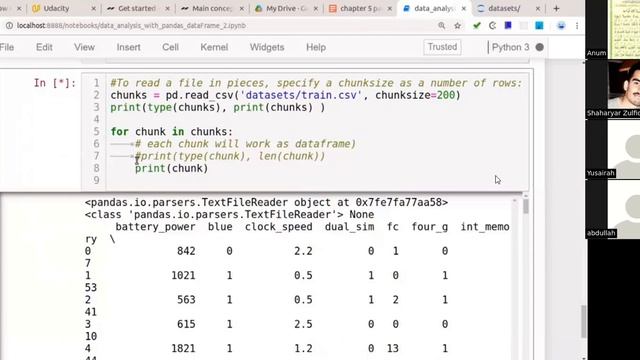Click the circular arrow extension icon next to checkmark
Screen dimensions: 640x360
[x=493, y=25]
